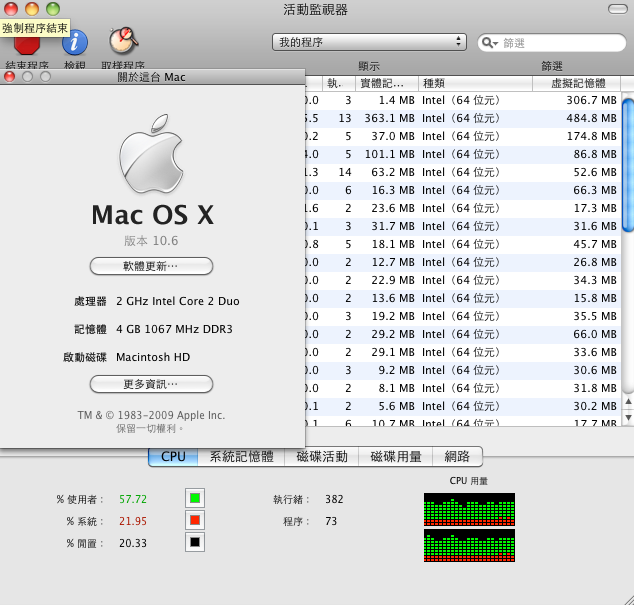Image resolution: width=634 pixels, height=605 pixels.
Task: Click the red system CPU color swatch
Action: point(195,520)
